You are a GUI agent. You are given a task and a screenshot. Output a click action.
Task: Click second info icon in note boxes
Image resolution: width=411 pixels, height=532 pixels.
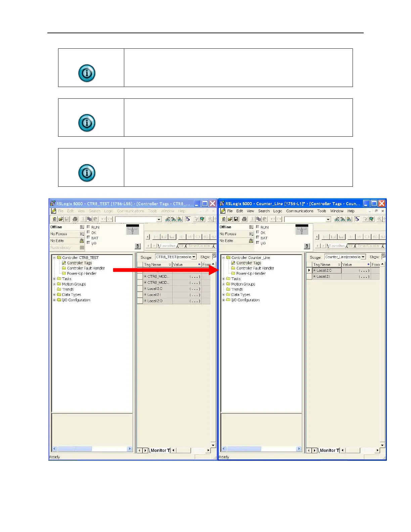tap(87, 123)
